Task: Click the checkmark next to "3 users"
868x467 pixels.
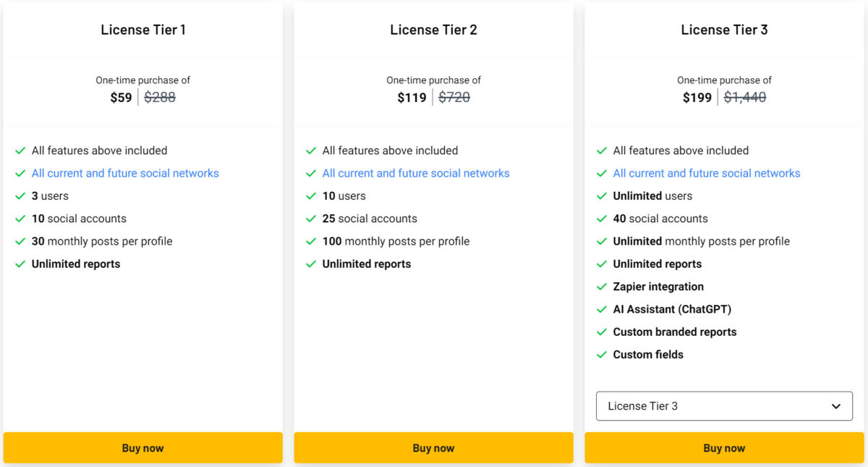Action: coord(20,195)
